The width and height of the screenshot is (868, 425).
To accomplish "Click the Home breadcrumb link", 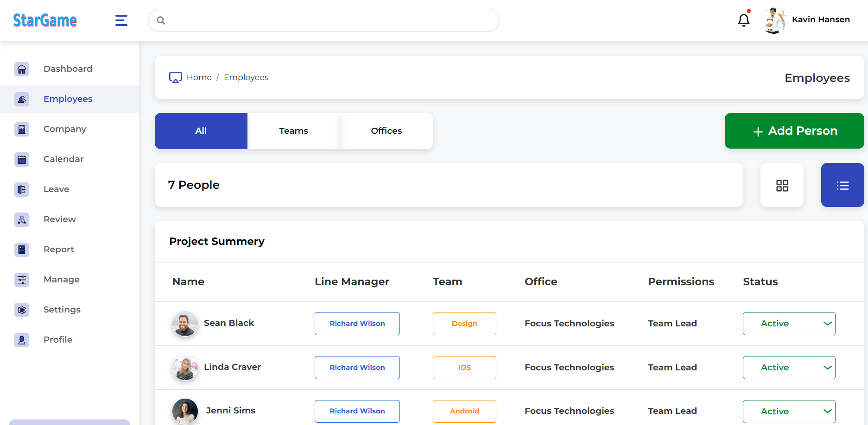I will [x=199, y=77].
